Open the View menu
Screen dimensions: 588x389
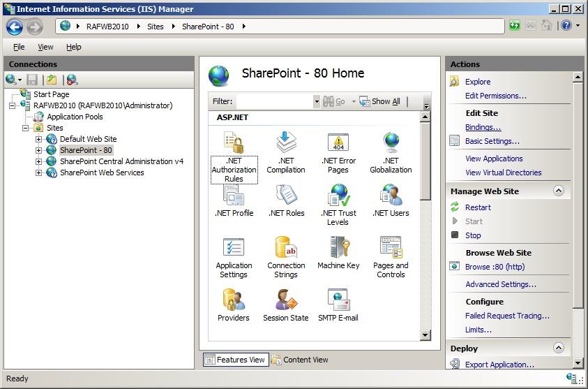[45, 47]
